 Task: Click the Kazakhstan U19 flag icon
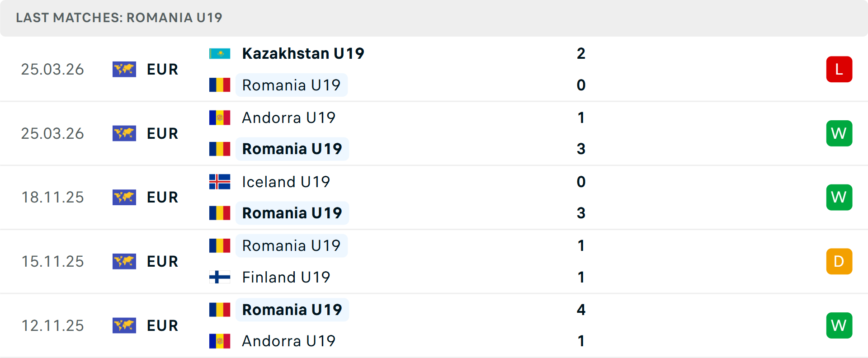[220, 53]
